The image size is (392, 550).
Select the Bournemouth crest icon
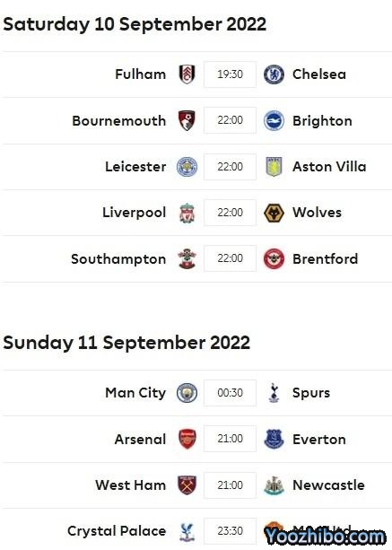coord(187,120)
